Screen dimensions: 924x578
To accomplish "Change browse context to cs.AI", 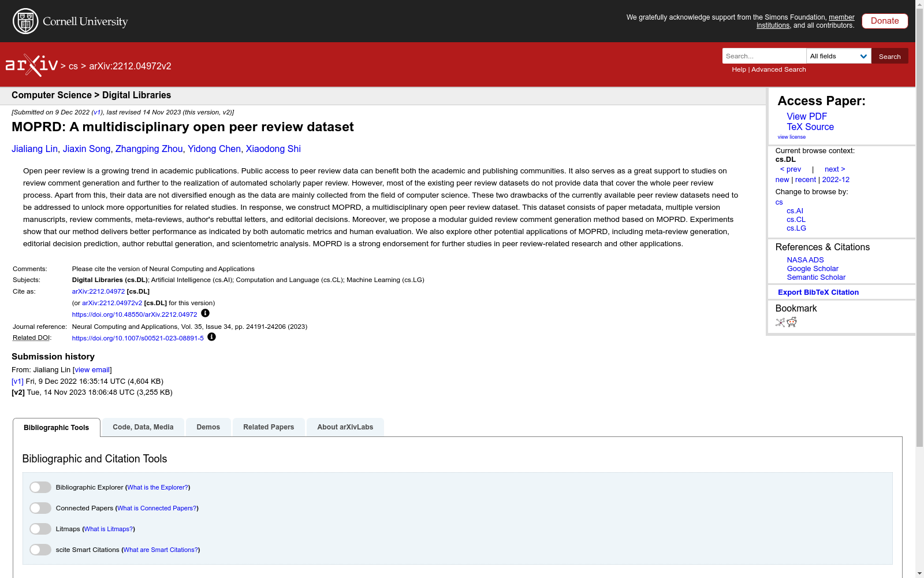I will [x=795, y=211].
